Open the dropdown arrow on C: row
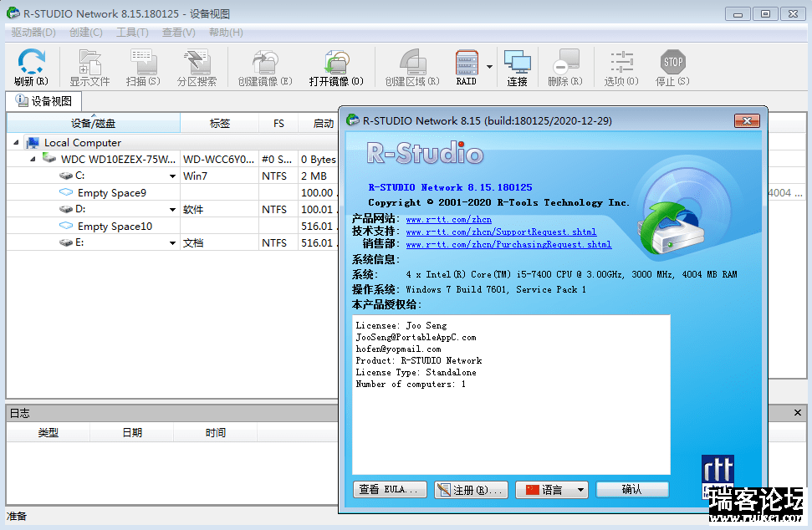This screenshot has height=530, width=812. pos(172,176)
